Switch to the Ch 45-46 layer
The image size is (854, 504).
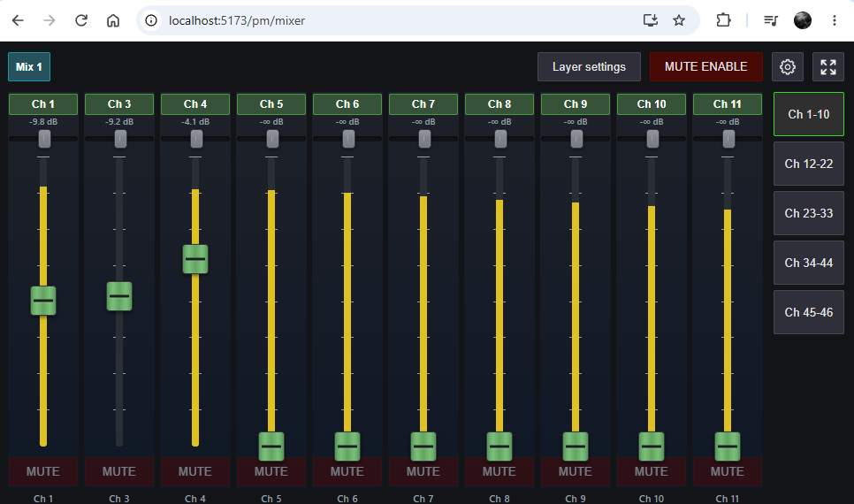pos(809,313)
